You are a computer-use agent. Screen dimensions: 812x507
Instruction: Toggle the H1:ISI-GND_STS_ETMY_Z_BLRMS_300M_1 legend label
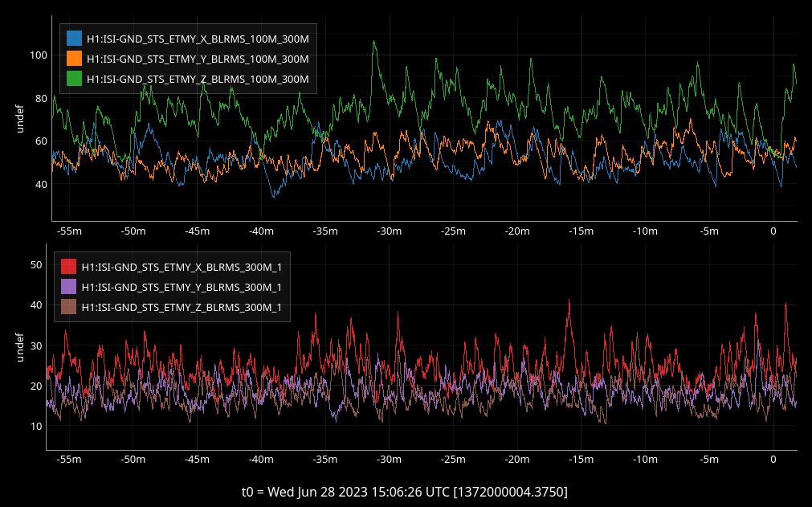[x=182, y=308]
